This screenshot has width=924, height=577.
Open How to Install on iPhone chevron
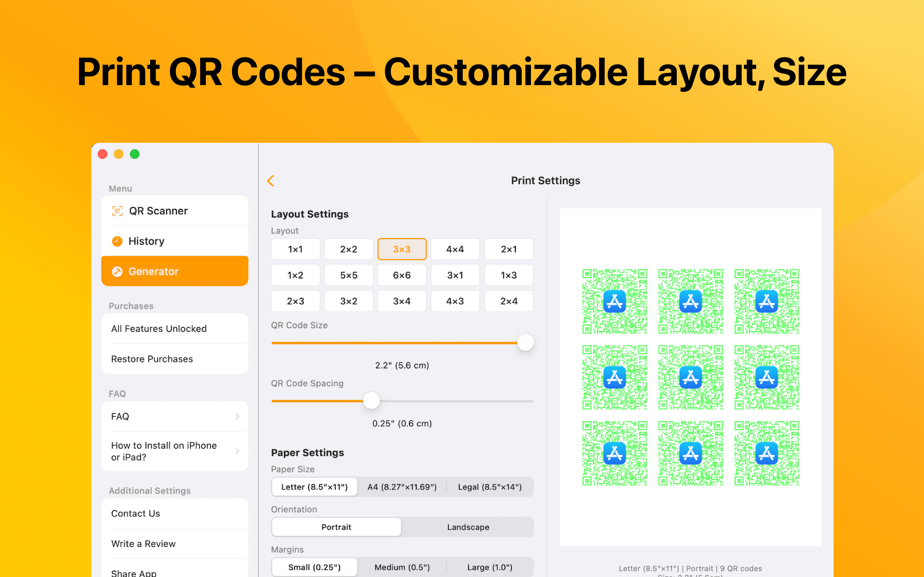click(237, 451)
